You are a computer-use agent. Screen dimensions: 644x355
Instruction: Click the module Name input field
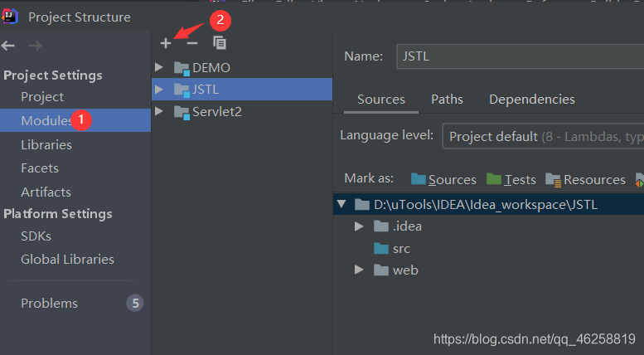(x=520, y=56)
